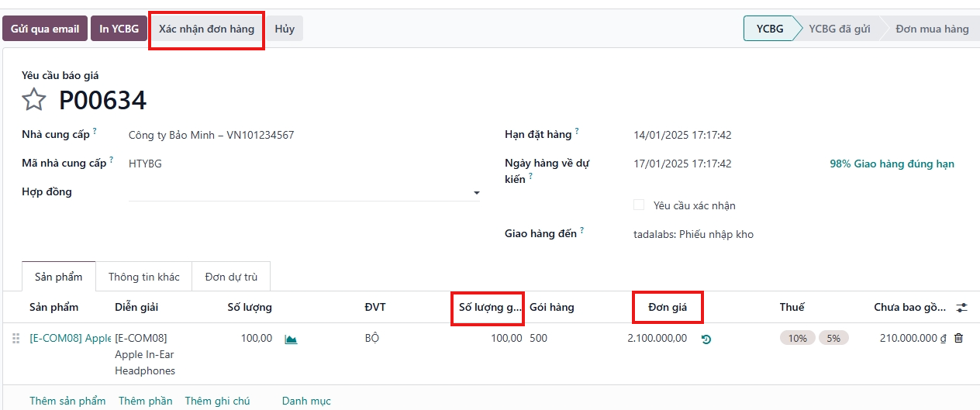
Task: Click the help mark beside Giao hàng đến
Action: tap(581, 231)
